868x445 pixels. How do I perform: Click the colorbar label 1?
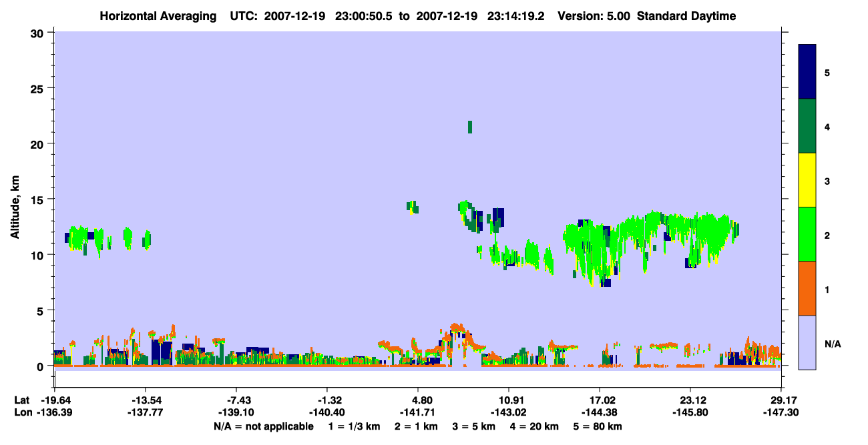[x=827, y=290]
